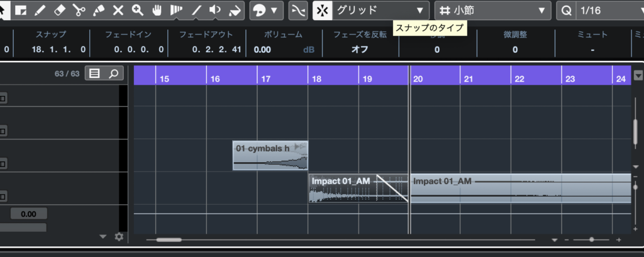Select the Zoom magnifier tool
The height and width of the screenshot is (257, 644).
[138, 10]
